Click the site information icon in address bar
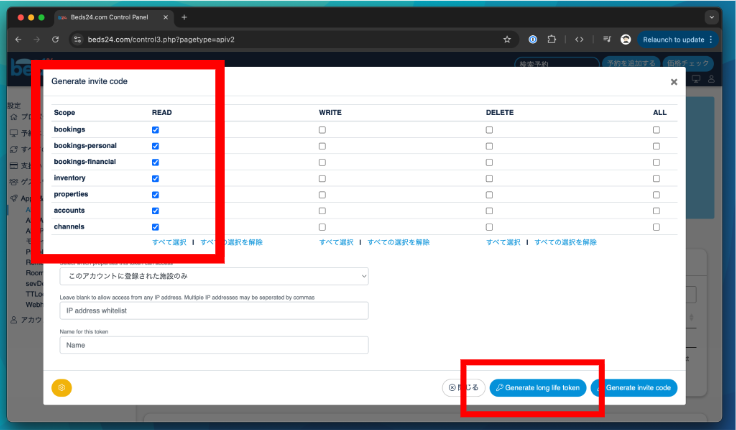 77,40
